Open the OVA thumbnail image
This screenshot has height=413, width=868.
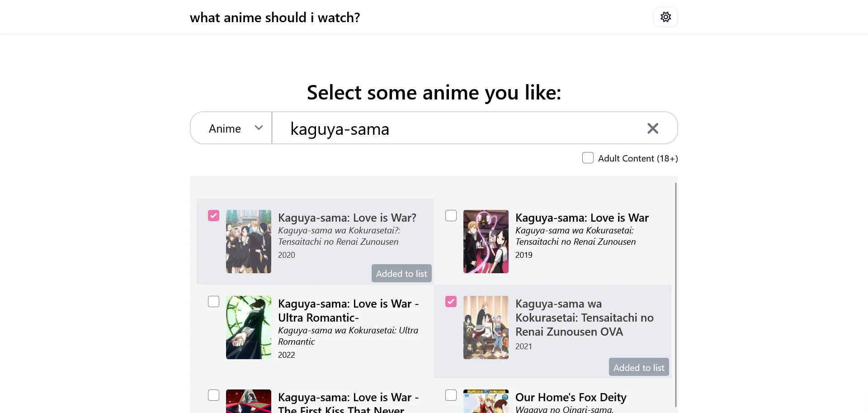point(486,328)
